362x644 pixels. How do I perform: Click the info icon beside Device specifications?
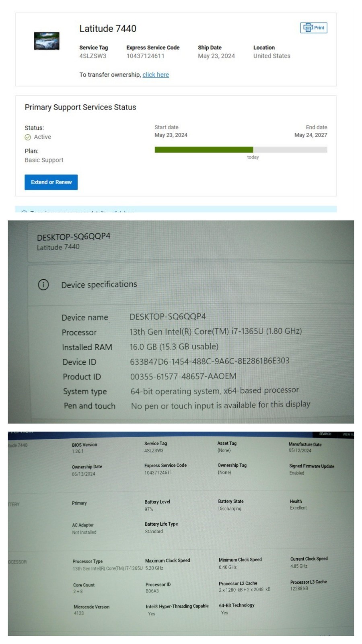click(43, 285)
